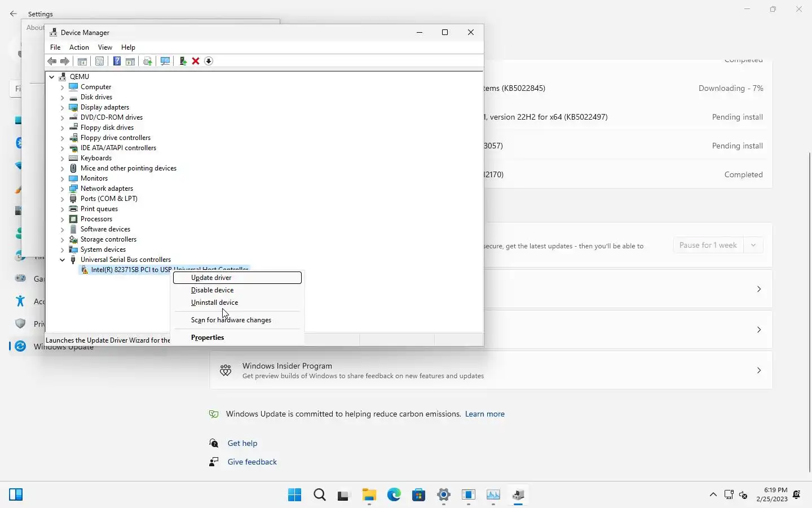Choose Update driver from the context menu
This screenshot has height=508, width=812.
click(x=237, y=278)
